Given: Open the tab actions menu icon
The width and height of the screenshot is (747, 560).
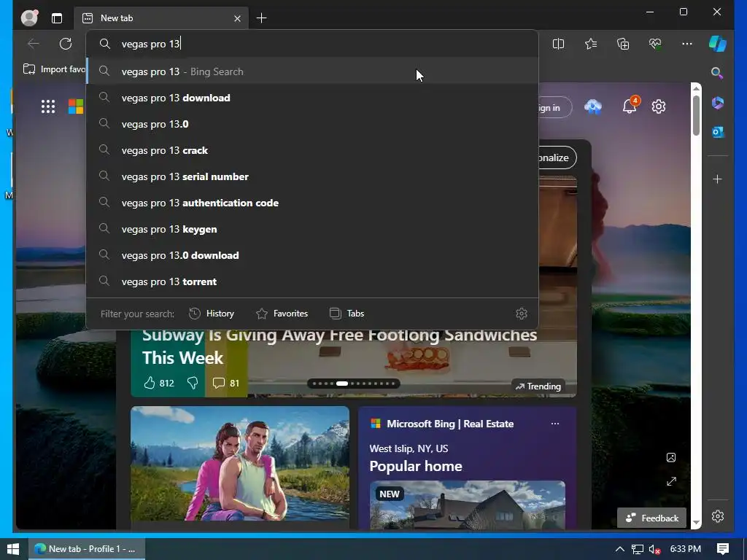Looking at the screenshot, I should pos(57,18).
